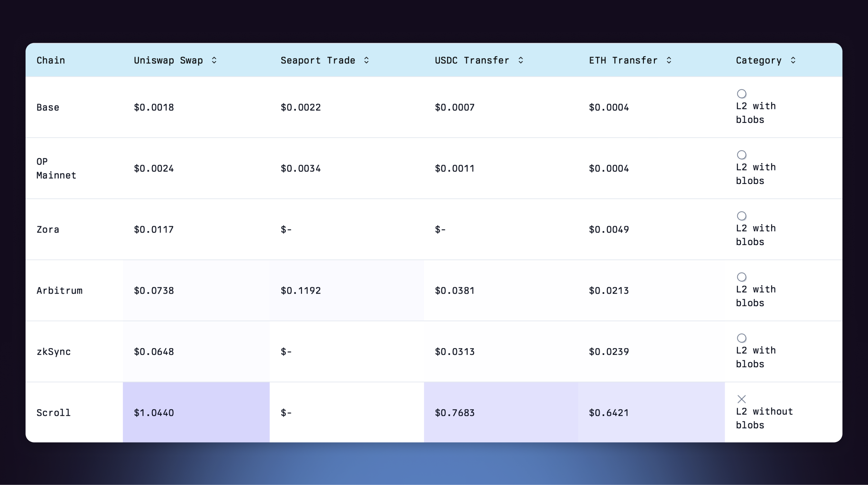
Task: Click Scroll USDC value $0.7683
Action: click(455, 413)
